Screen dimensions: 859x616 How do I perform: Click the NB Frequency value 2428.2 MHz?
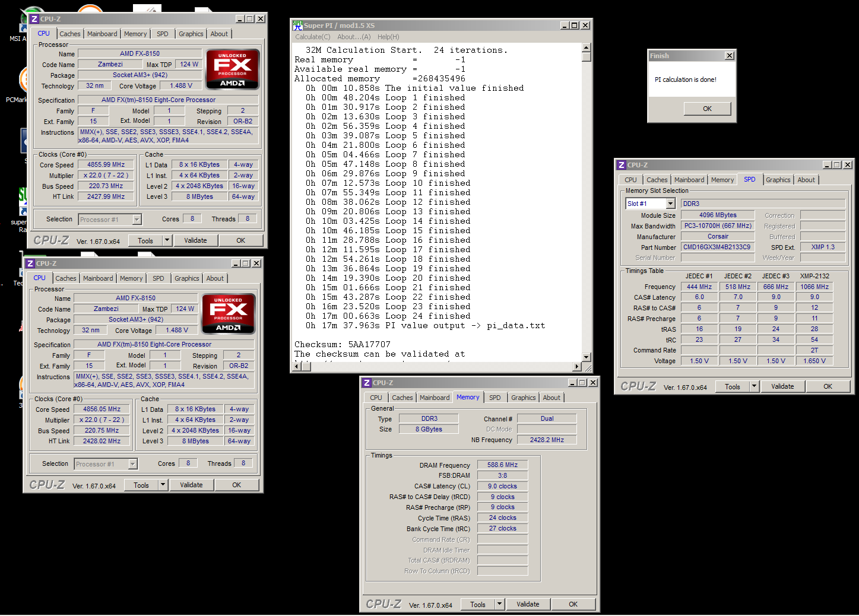[547, 440]
